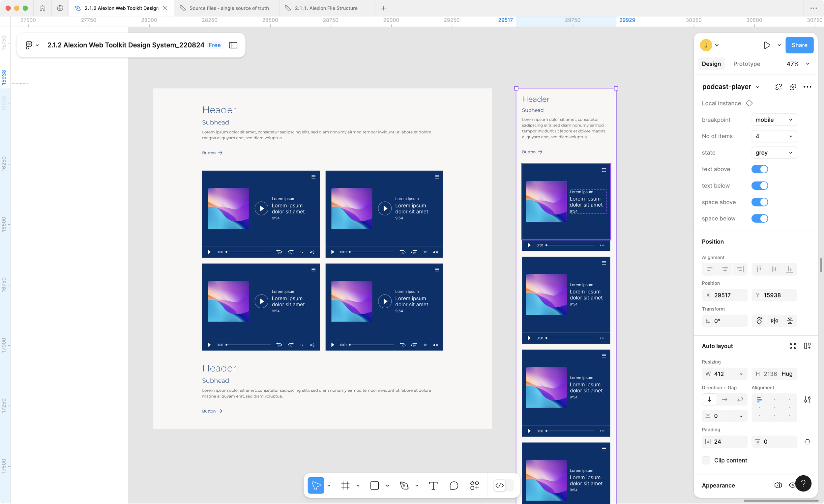The height and width of the screenshot is (504, 824).
Task: Go to main component diamond icon
Action: (x=749, y=103)
